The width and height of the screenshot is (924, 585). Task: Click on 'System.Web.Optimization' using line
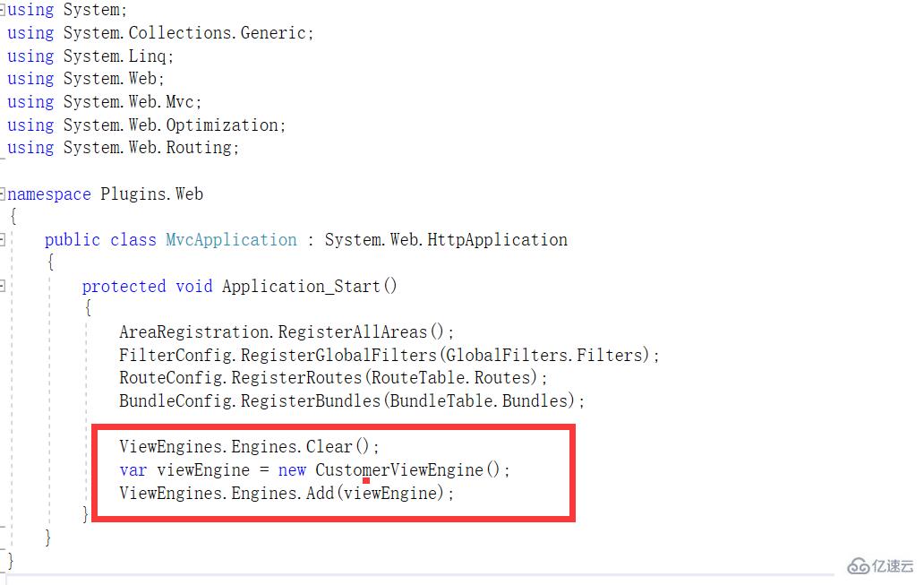[x=170, y=125]
